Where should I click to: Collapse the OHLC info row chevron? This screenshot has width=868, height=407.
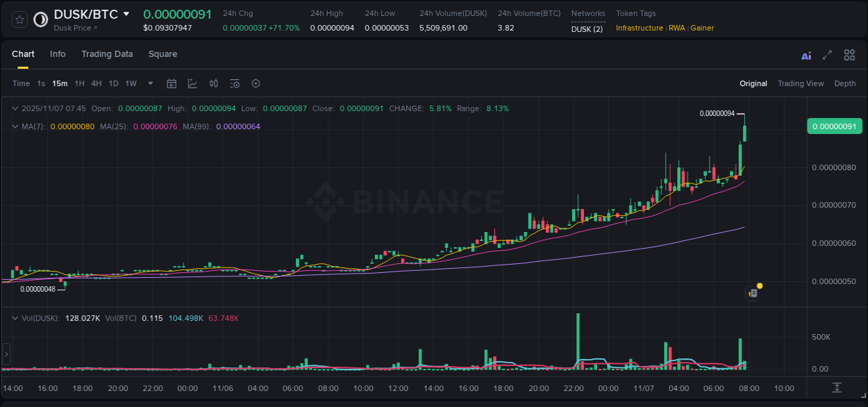(x=15, y=108)
